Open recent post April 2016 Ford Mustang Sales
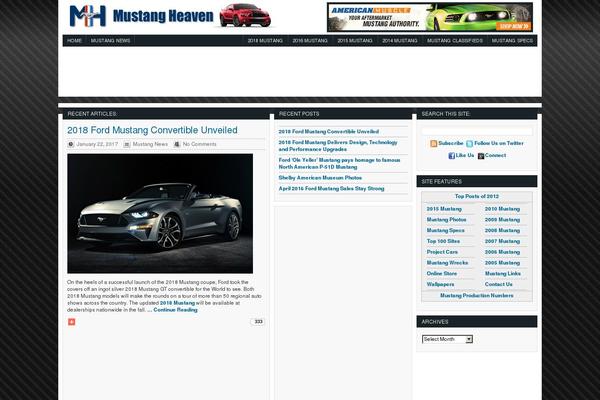600x400 pixels. [331, 189]
